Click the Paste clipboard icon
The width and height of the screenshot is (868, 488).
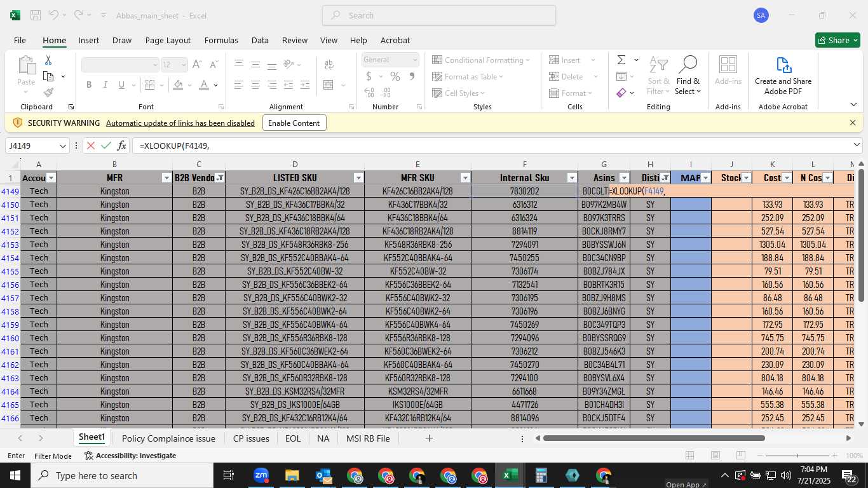[x=26, y=65]
